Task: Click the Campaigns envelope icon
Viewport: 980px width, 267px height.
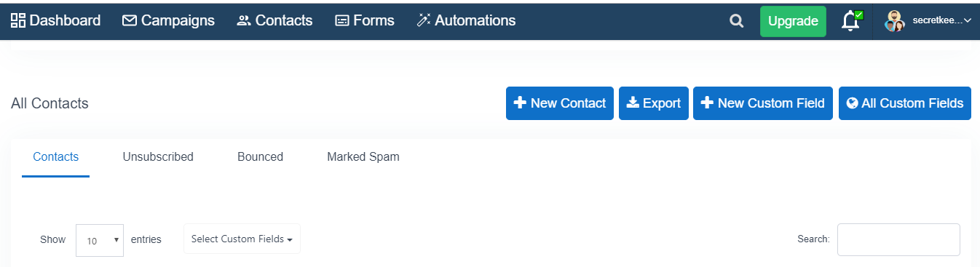Action: coord(130,20)
